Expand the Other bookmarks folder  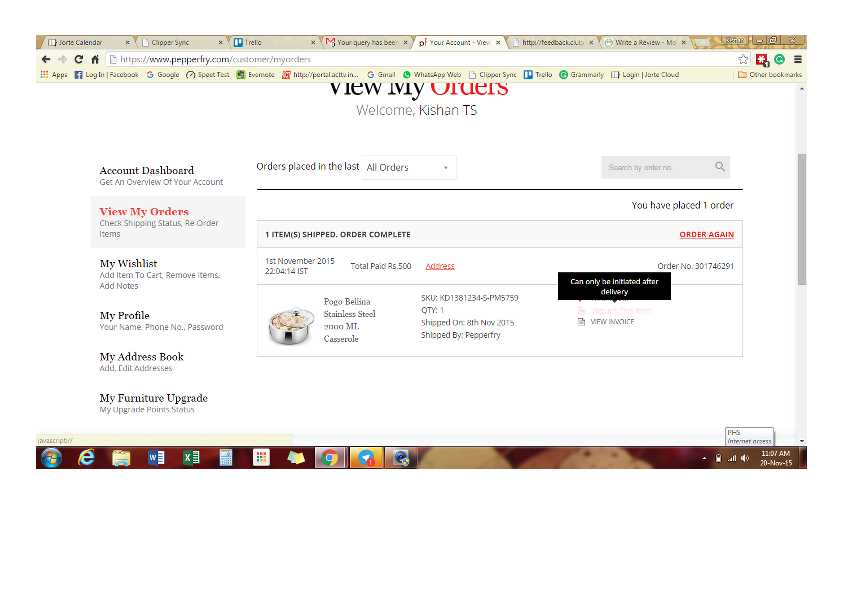pos(770,75)
